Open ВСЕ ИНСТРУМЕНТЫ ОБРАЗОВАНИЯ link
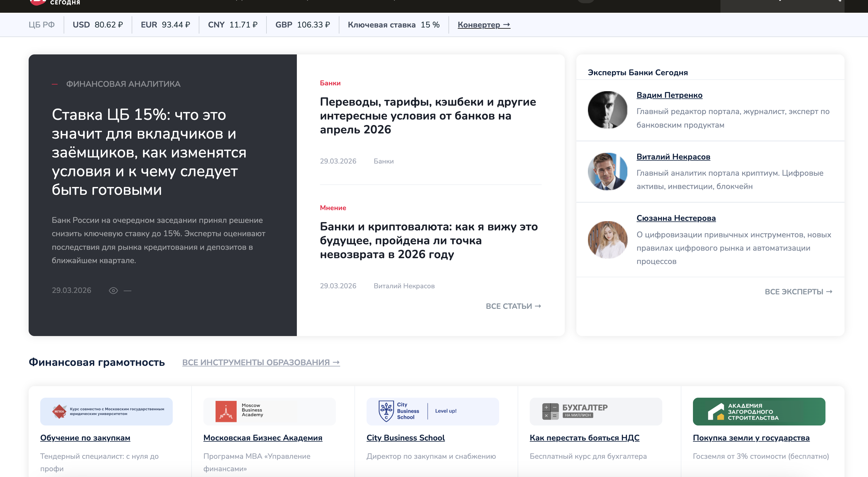 coord(261,362)
